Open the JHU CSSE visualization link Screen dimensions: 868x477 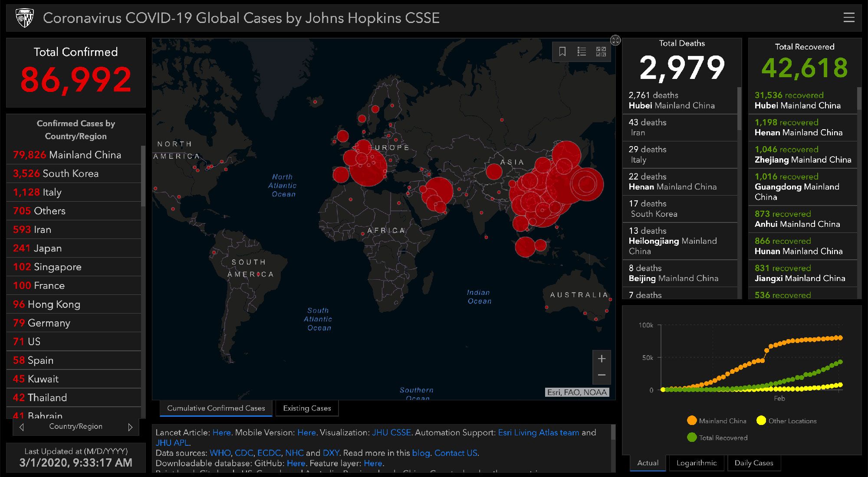(x=391, y=433)
